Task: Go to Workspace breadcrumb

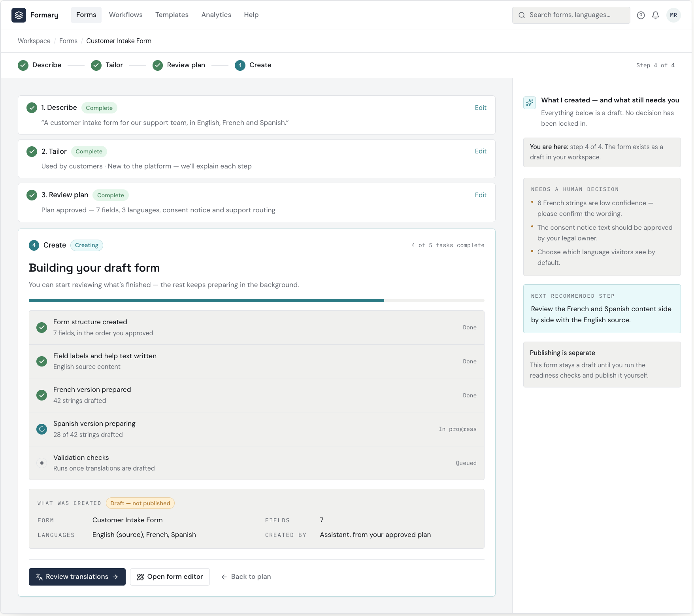Action: (34, 41)
